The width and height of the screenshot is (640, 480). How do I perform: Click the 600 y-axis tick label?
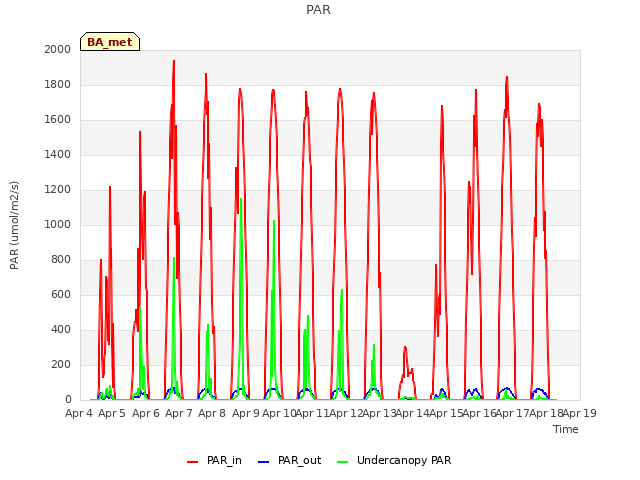point(61,294)
